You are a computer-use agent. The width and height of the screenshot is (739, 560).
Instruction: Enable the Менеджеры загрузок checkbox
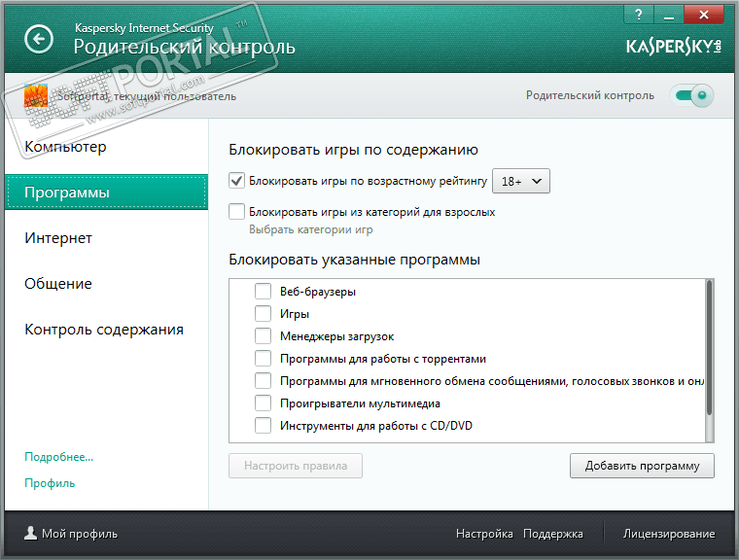(263, 336)
